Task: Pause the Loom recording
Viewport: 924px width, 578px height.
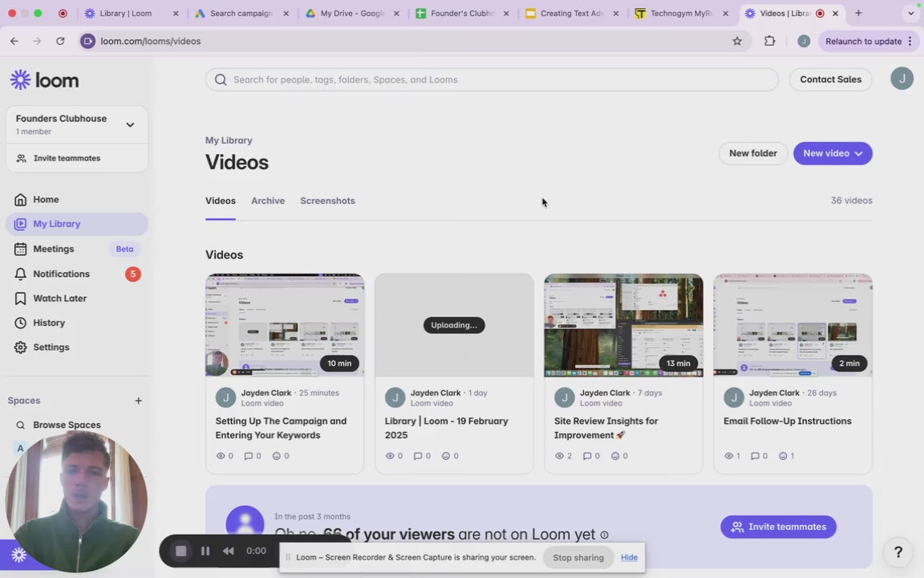Action: pos(205,551)
